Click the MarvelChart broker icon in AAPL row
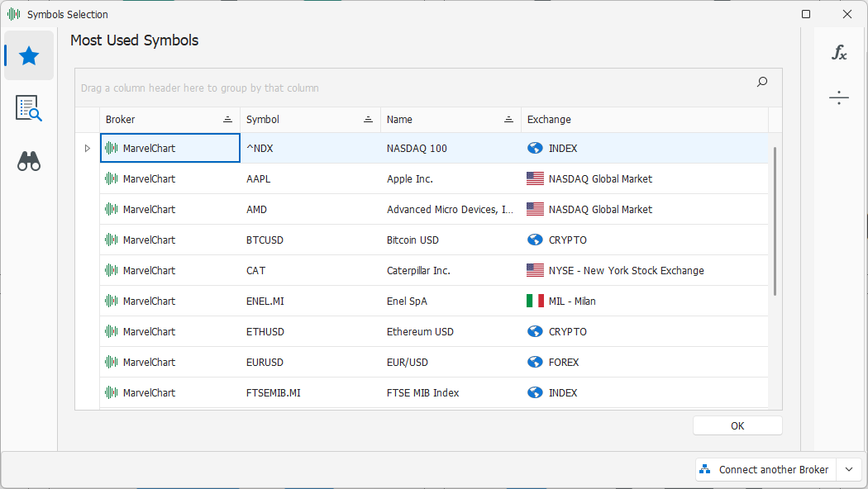This screenshot has width=868, height=489. point(112,178)
